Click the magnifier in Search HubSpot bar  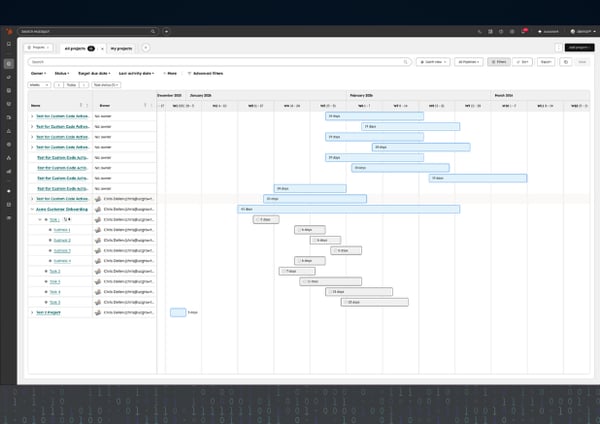(x=153, y=31)
